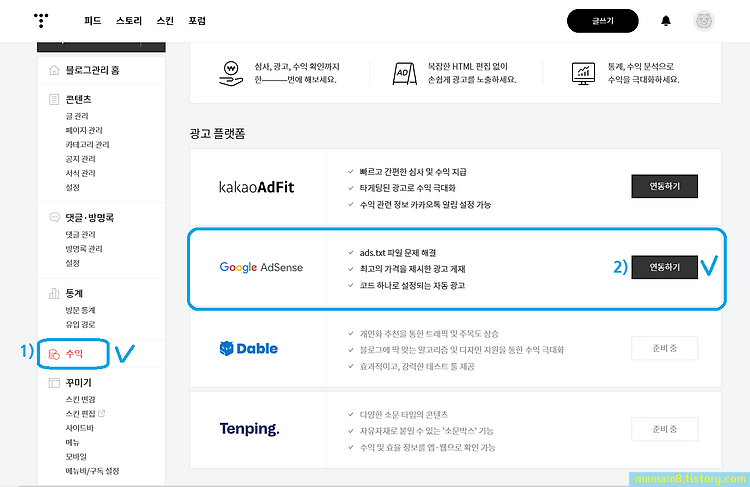This screenshot has width=750, height=487.
Task: Click the AD signboard icon in banner
Action: coord(405,73)
